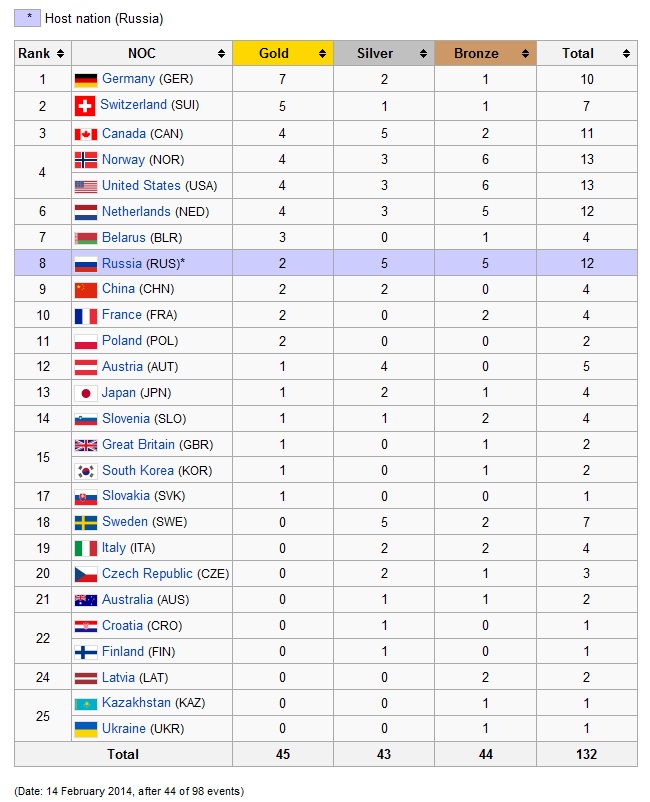Open the Netherlands link
The height and width of the screenshot is (802, 650).
[x=136, y=211]
